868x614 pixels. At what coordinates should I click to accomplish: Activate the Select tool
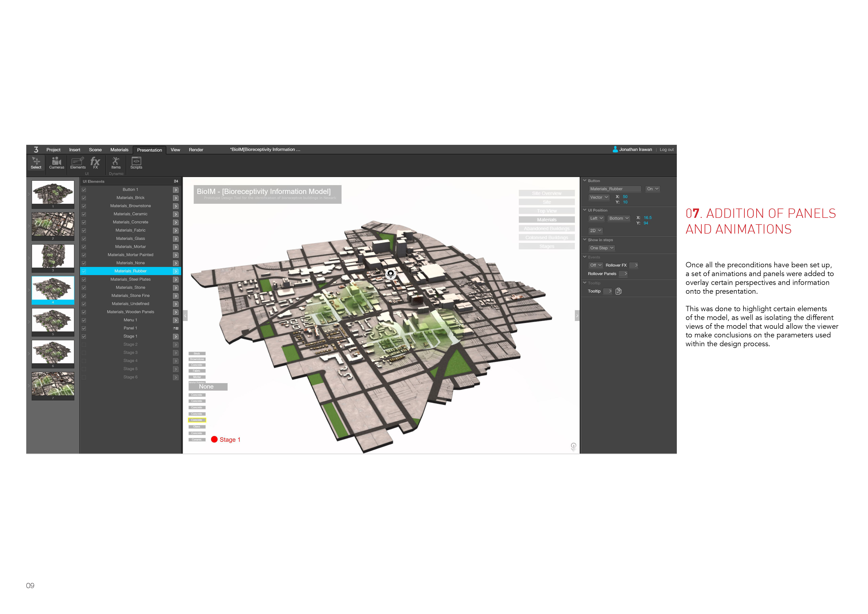36,163
